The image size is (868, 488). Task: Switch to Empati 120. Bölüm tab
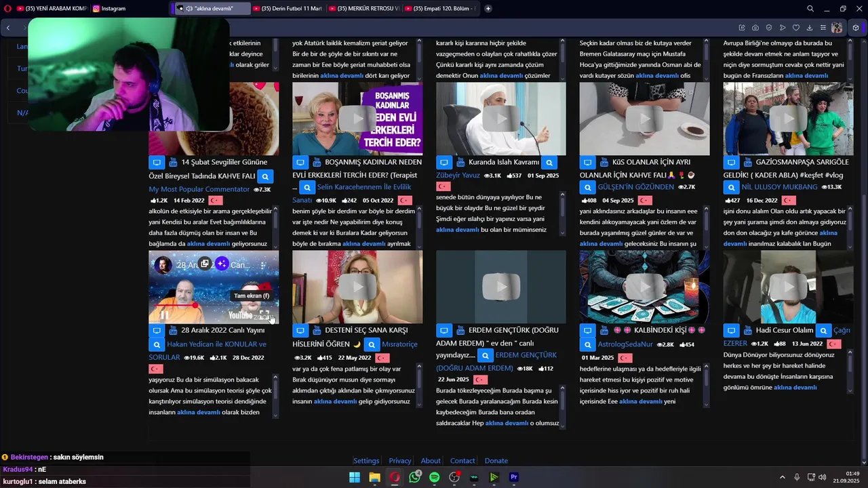click(439, 9)
